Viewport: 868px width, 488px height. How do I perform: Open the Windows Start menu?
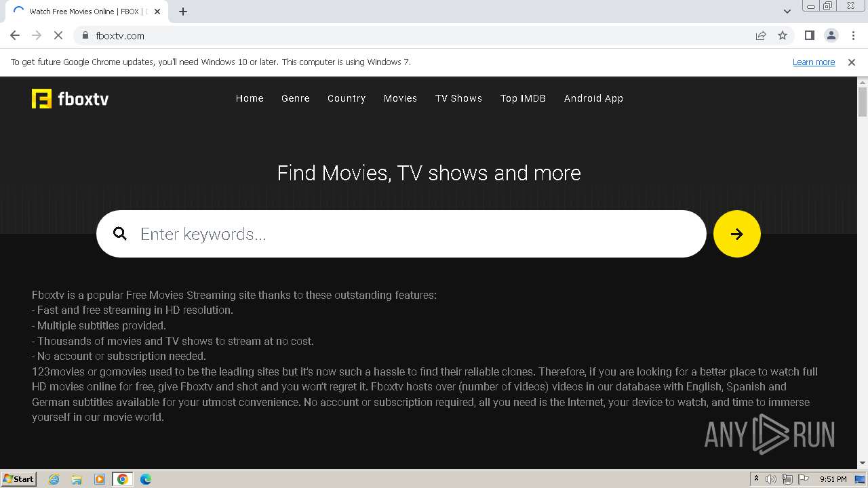tap(18, 479)
